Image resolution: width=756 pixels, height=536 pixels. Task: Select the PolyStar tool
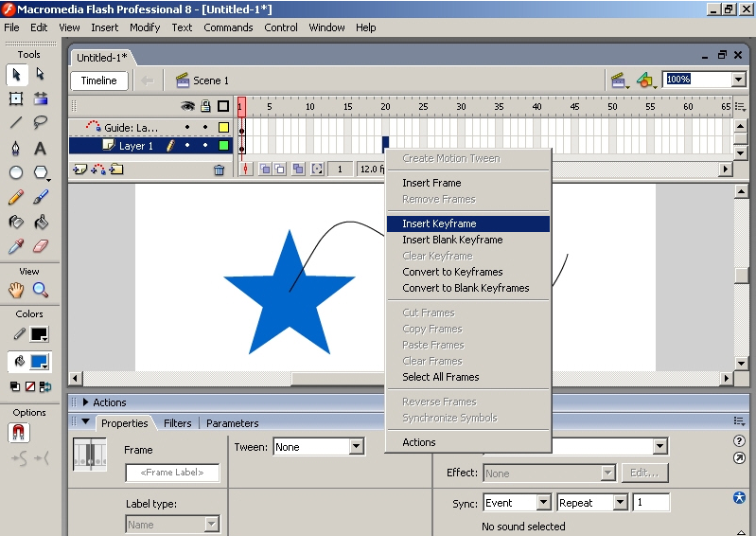click(41, 172)
